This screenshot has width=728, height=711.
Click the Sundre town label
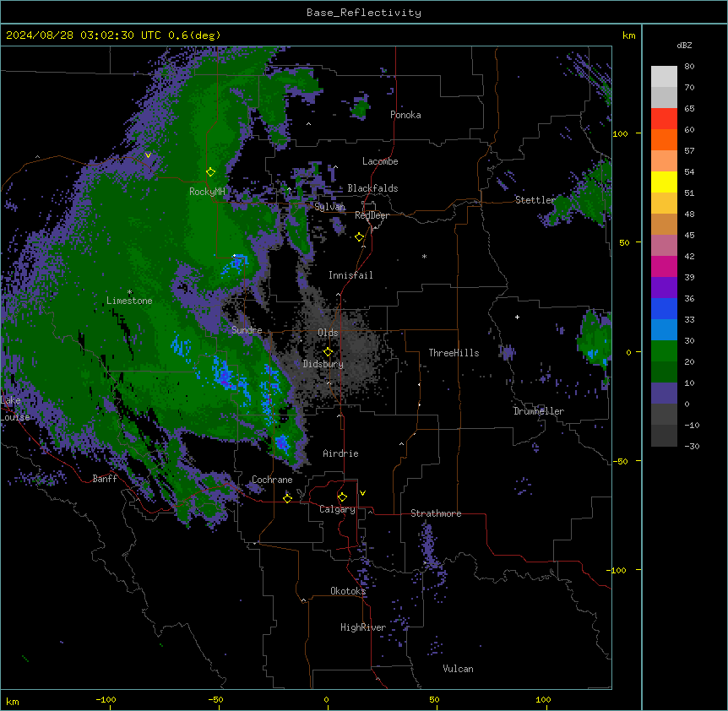click(x=247, y=330)
